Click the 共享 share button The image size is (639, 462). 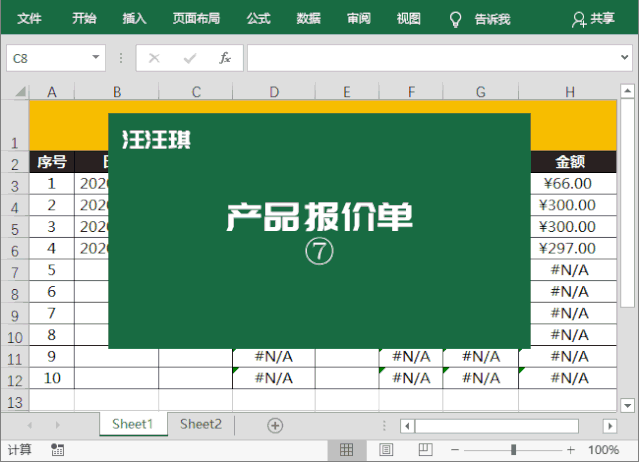pos(593,19)
